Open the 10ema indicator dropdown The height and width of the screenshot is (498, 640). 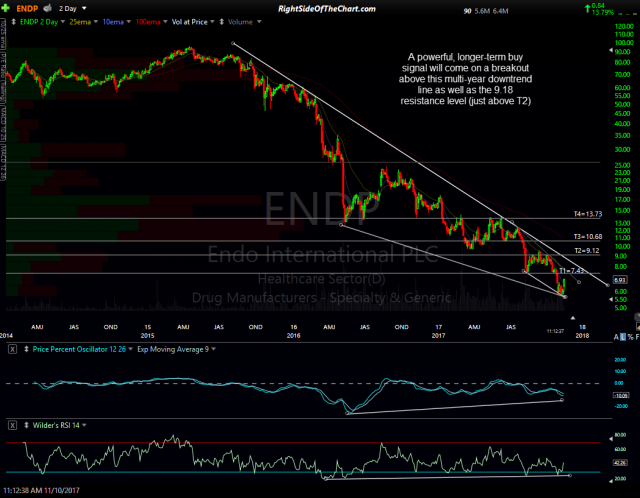click(x=128, y=22)
